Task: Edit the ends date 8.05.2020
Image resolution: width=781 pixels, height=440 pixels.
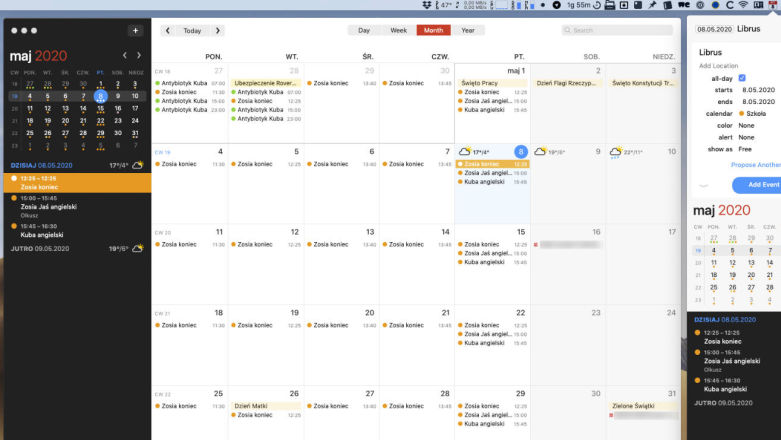Action: 759,102
